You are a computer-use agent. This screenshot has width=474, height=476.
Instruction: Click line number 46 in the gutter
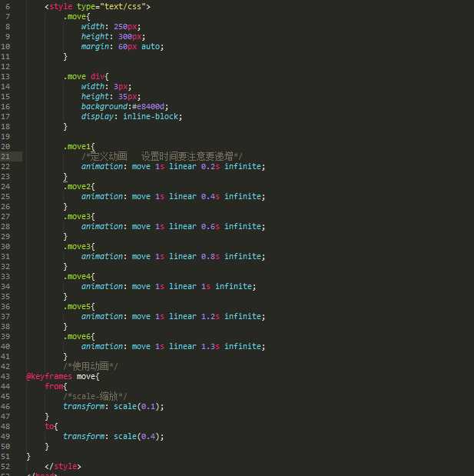tap(5, 407)
